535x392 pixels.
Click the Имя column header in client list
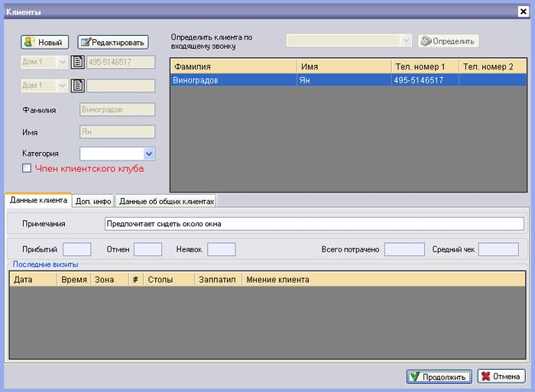tap(344, 66)
